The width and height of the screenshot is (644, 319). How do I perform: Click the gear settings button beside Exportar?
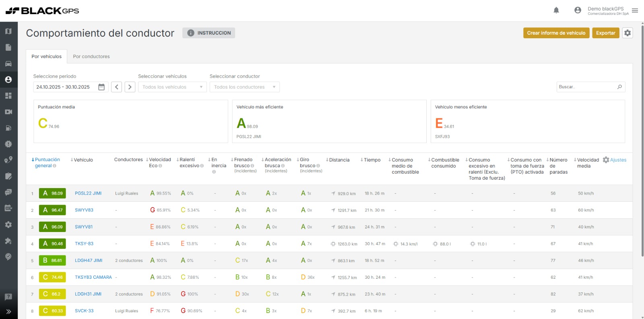[x=627, y=33]
